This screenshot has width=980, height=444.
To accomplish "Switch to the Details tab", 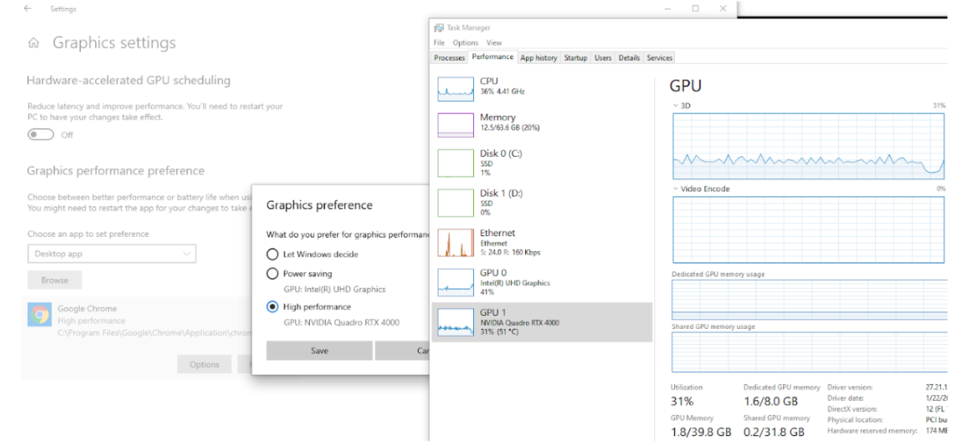I will (629, 58).
